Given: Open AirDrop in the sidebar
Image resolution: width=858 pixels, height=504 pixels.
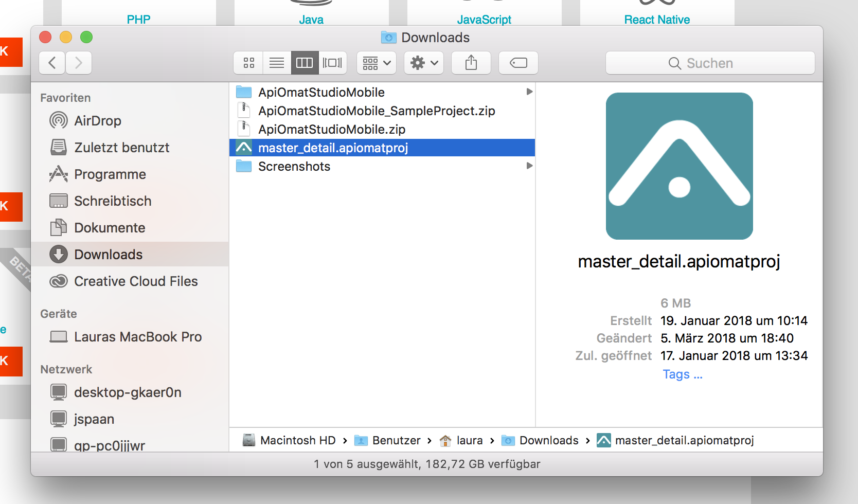Looking at the screenshot, I should pos(97,121).
